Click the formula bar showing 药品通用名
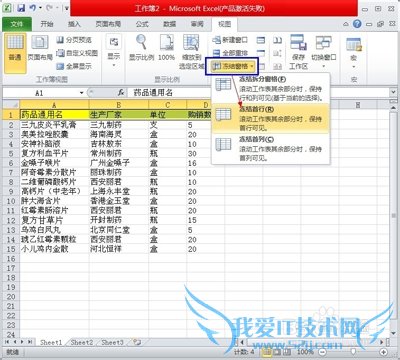400x360 pixels. tap(259, 93)
